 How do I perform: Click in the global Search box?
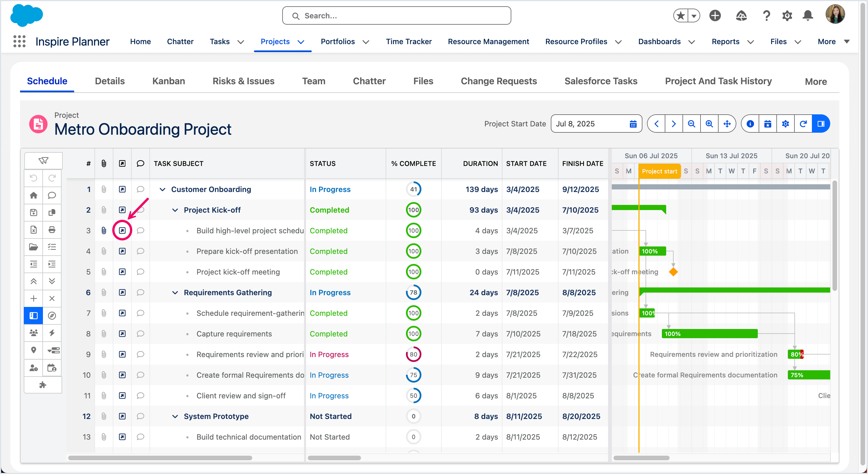click(x=396, y=15)
